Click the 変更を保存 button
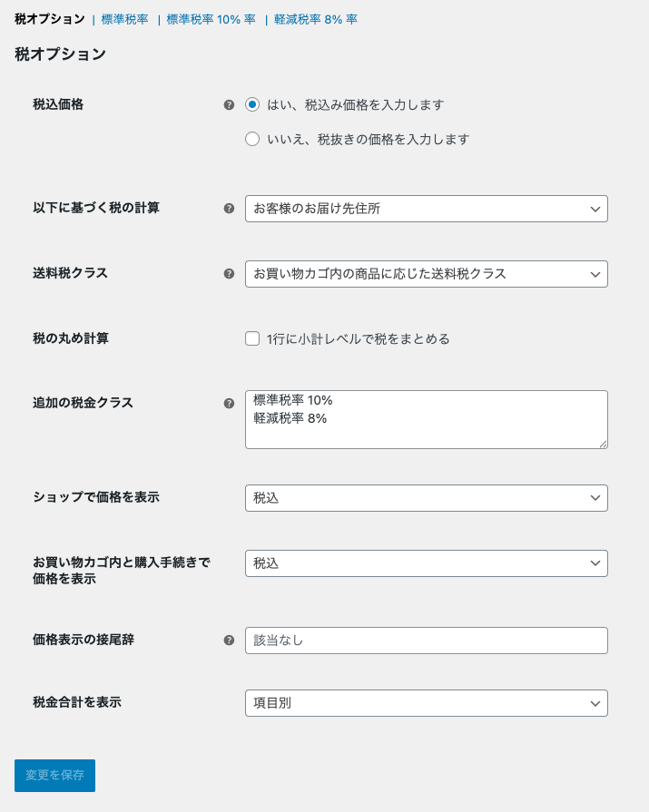649x812 pixels. click(54, 776)
